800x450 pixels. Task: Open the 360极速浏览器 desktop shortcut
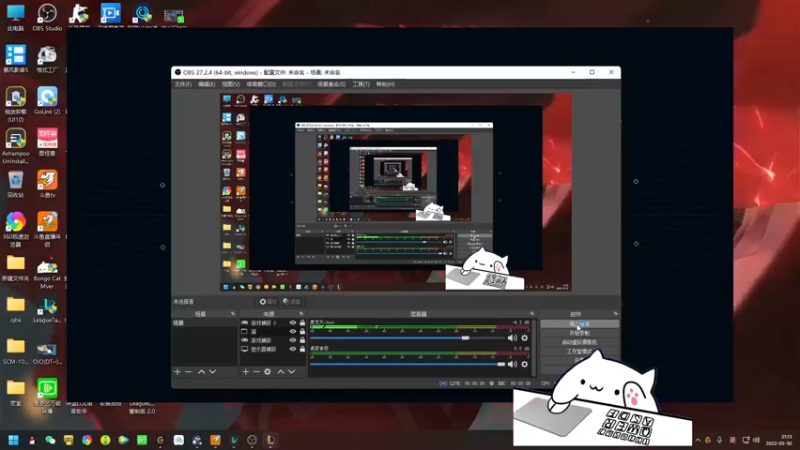pos(15,230)
